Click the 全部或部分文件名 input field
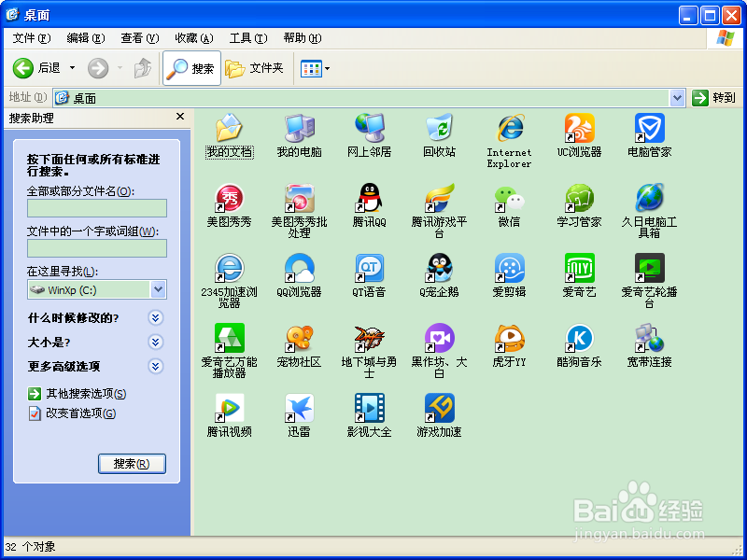This screenshot has width=747, height=560. tap(97, 208)
